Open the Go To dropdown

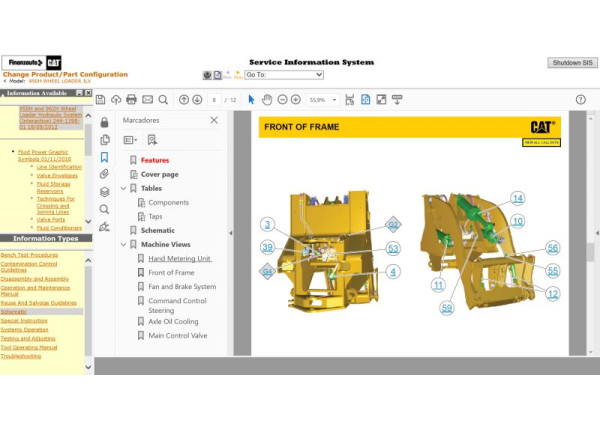click(x=284, y=74)
